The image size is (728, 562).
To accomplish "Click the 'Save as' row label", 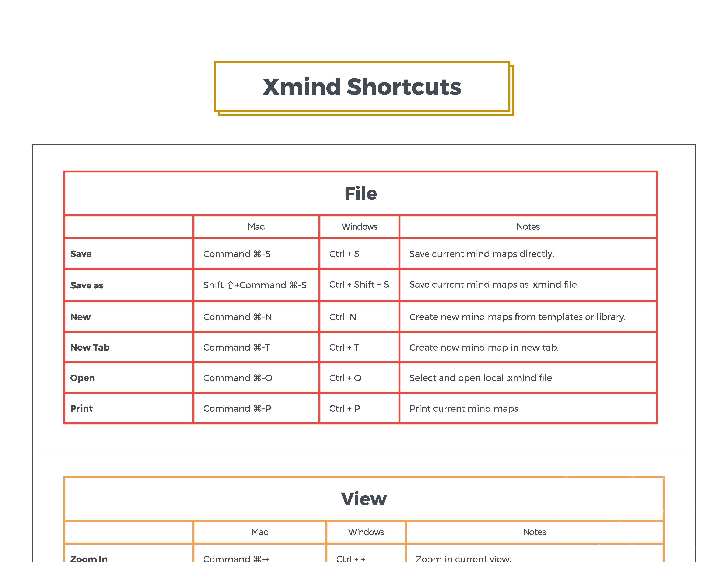I will click(x=87, y=285).
